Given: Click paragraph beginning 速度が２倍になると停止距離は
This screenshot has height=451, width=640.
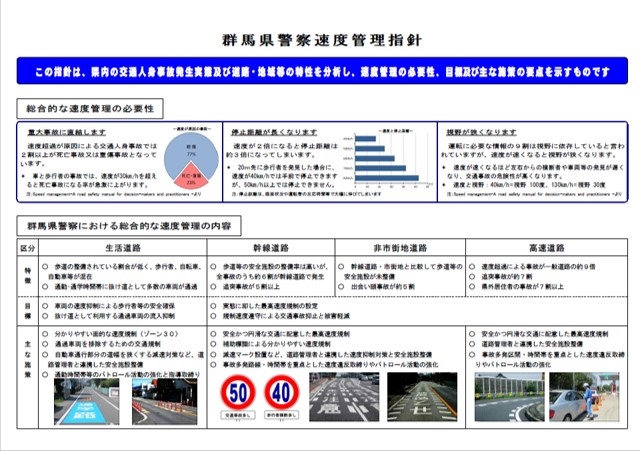Looking at the screenshot, I should [283, 150].
